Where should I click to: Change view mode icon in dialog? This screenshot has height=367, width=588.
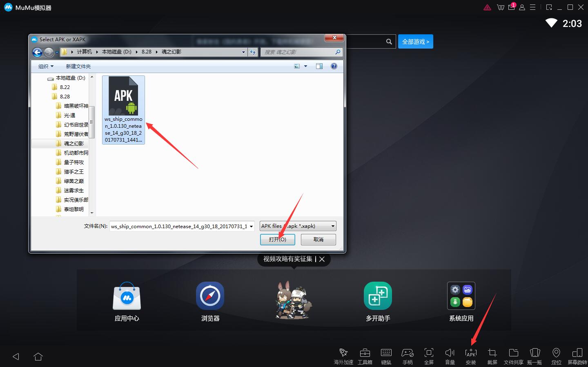point(297,66)
